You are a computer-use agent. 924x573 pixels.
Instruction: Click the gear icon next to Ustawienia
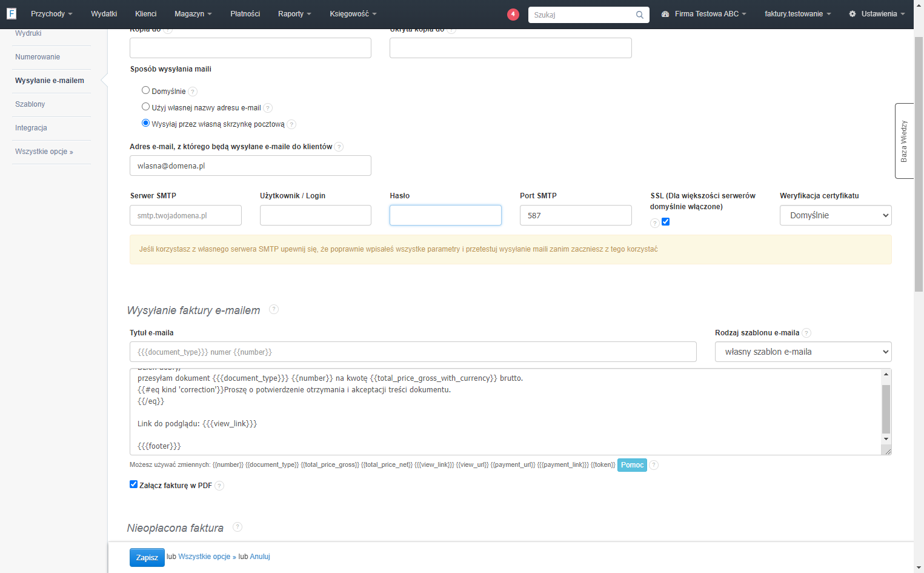coord(853,14)
